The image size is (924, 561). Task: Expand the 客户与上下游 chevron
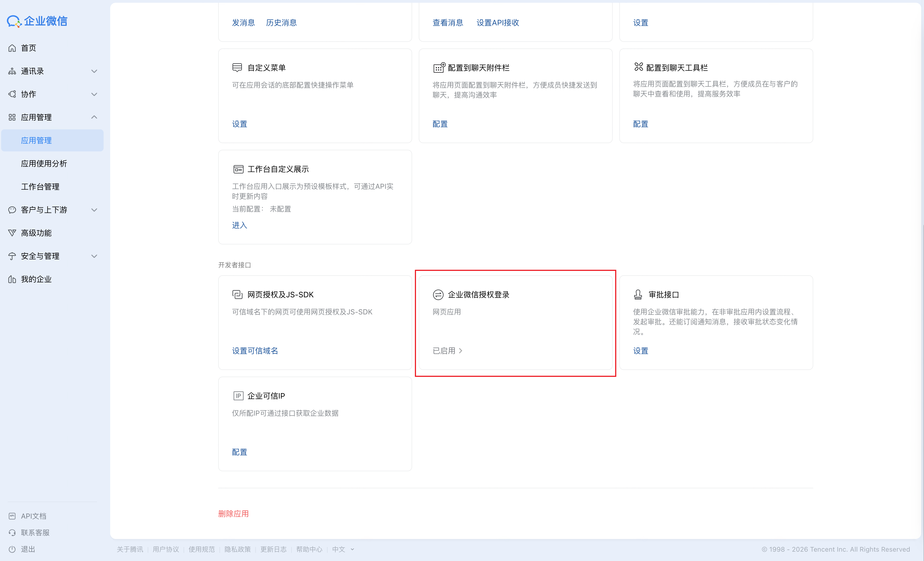94,210
